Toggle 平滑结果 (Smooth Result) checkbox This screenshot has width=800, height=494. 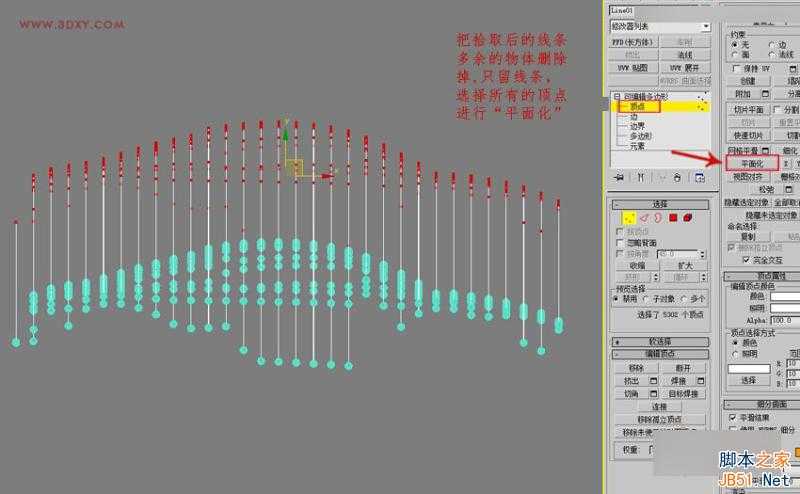click(733, 417)
